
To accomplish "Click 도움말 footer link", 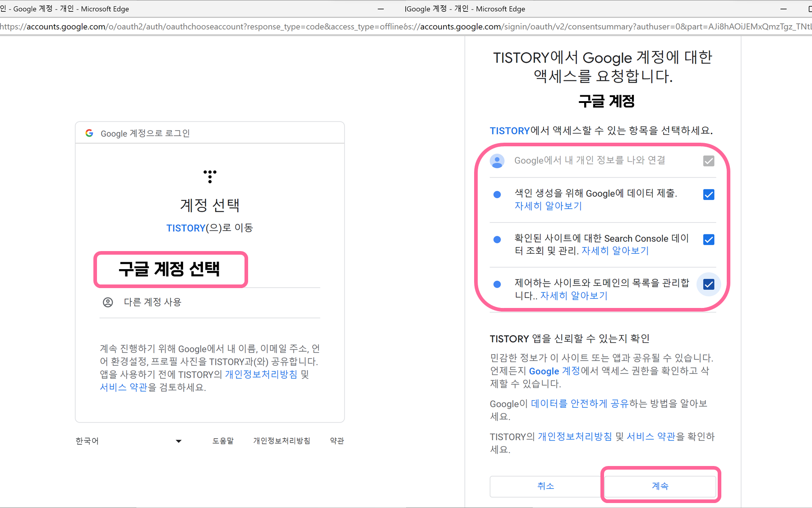I will coord(223,441).
